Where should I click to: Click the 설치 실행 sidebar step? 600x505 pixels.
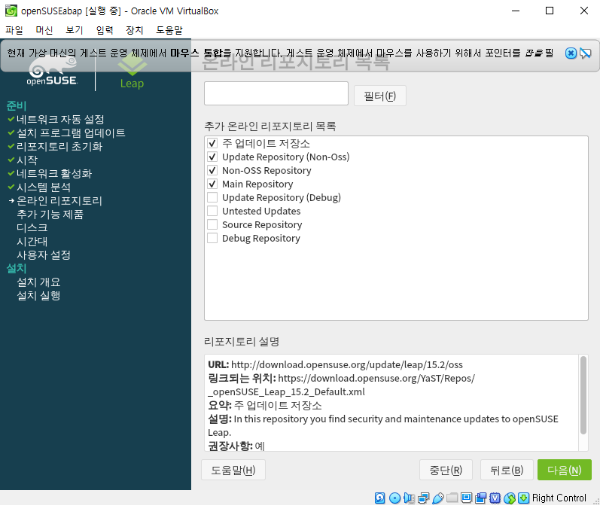tap(38, 295)
